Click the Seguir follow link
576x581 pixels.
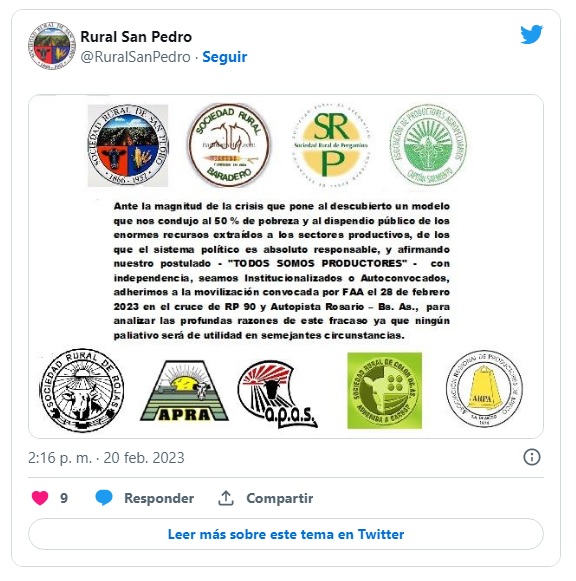click(224, 57)
